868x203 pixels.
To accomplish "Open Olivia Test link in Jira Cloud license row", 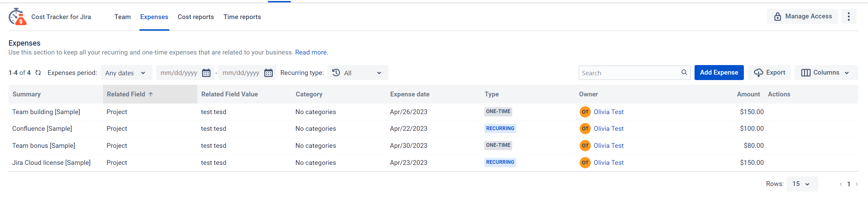I will pyautogui.click(x=608, y=163).
